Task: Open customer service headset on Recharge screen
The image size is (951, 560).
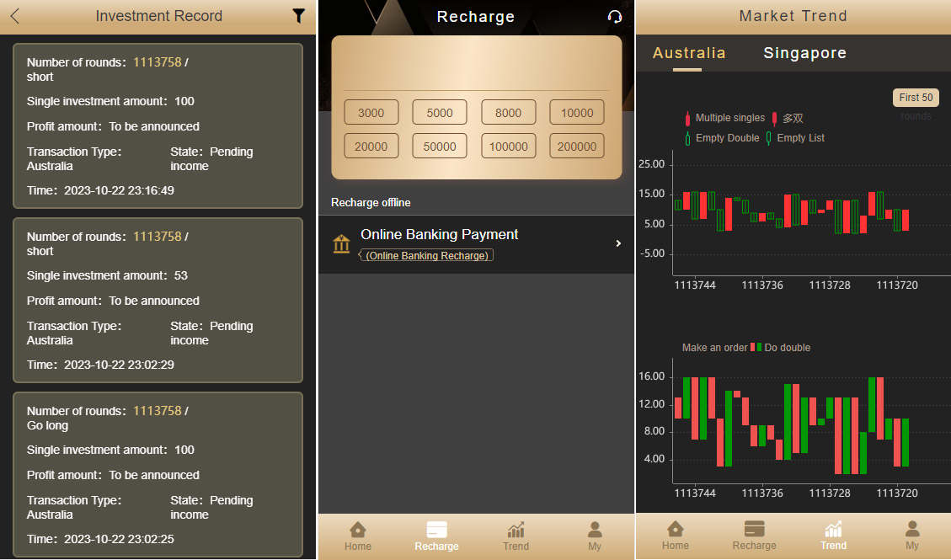Action: pos(615,17)
